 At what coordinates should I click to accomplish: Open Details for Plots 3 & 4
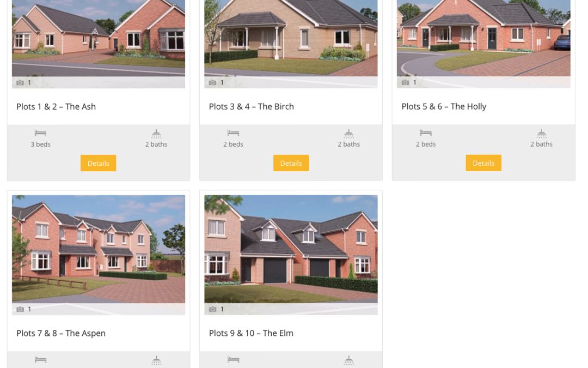point(291,163)
